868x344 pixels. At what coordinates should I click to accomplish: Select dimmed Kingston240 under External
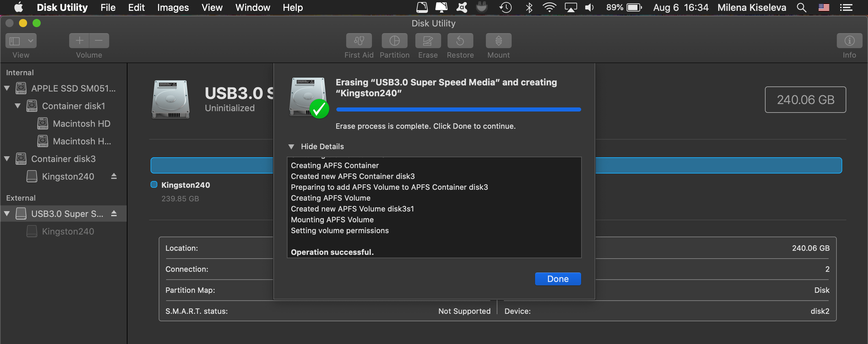[60, 231]
